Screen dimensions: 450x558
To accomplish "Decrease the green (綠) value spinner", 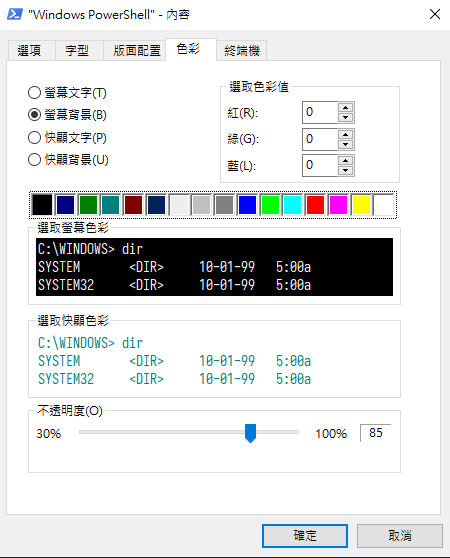I will click(x=345, y=144).
